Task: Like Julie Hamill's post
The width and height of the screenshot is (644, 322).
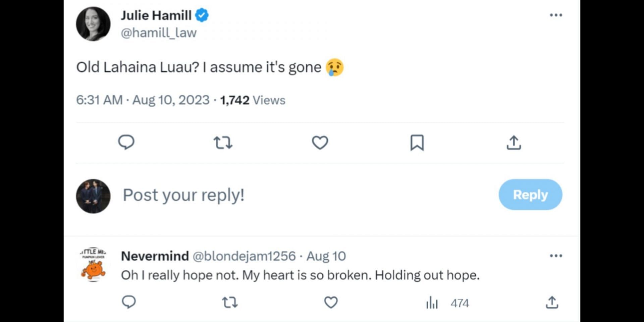Action: 320,143
